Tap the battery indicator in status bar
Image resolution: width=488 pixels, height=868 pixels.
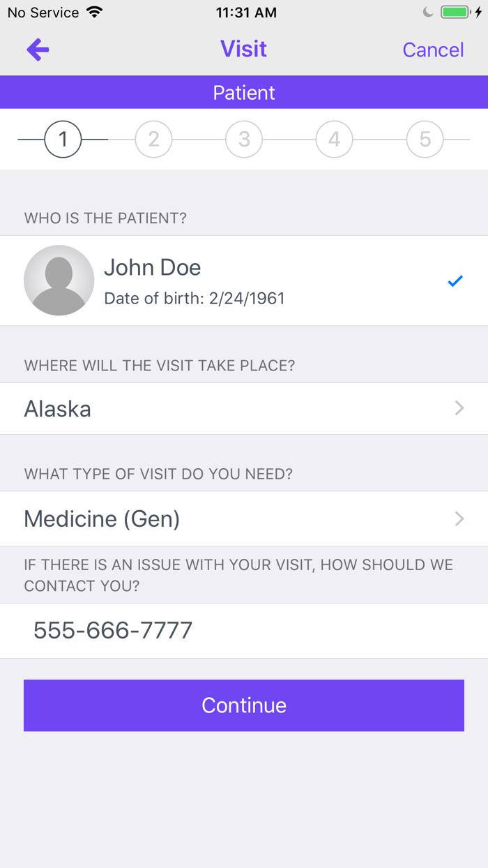click(x=456, y=11)
